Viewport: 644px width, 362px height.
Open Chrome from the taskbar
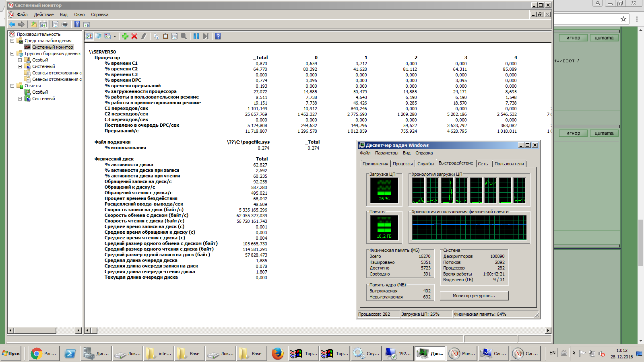[44, 354]
